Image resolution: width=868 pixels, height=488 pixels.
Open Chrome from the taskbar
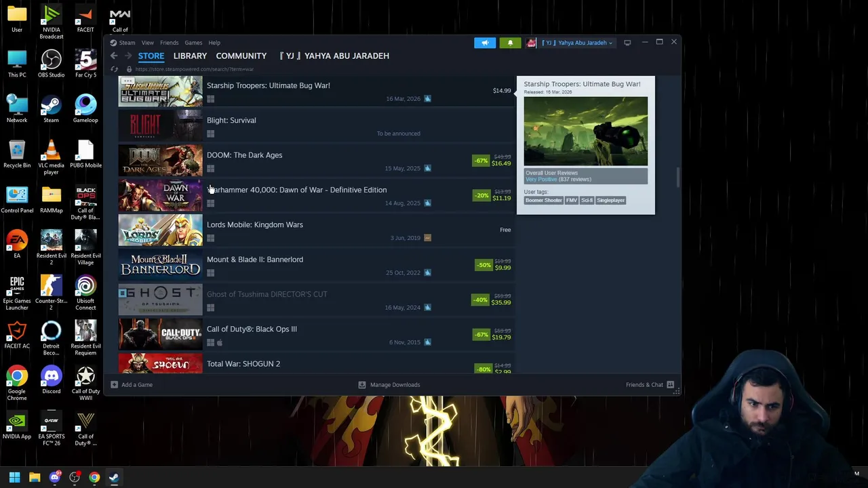(94, 477)
